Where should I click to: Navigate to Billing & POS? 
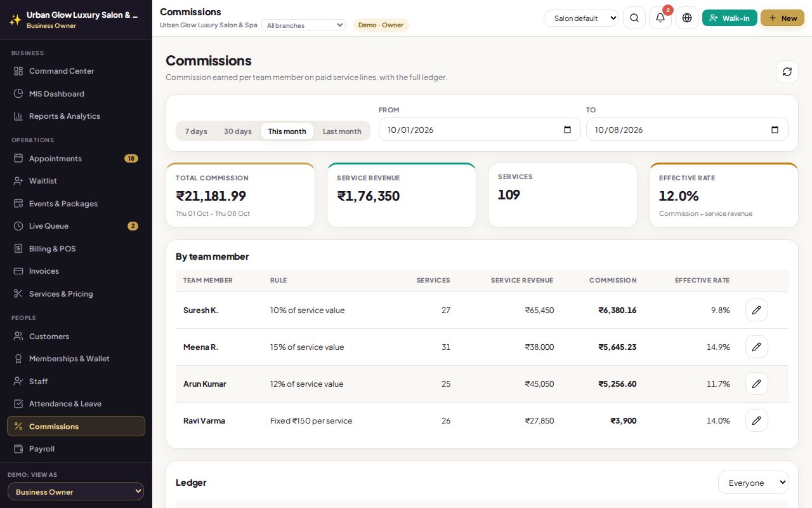coord(76,248)
